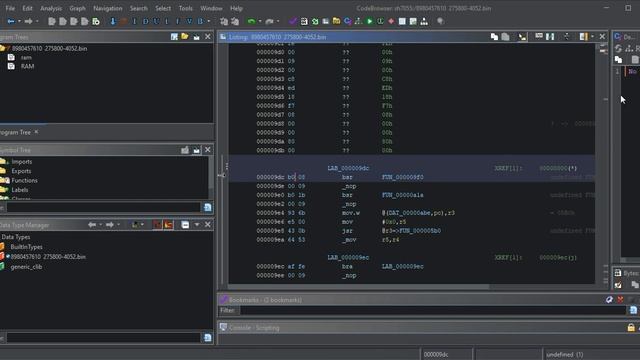Open the Analysis menu
Screen dimensions: 640x360
[x=51, y=8]
